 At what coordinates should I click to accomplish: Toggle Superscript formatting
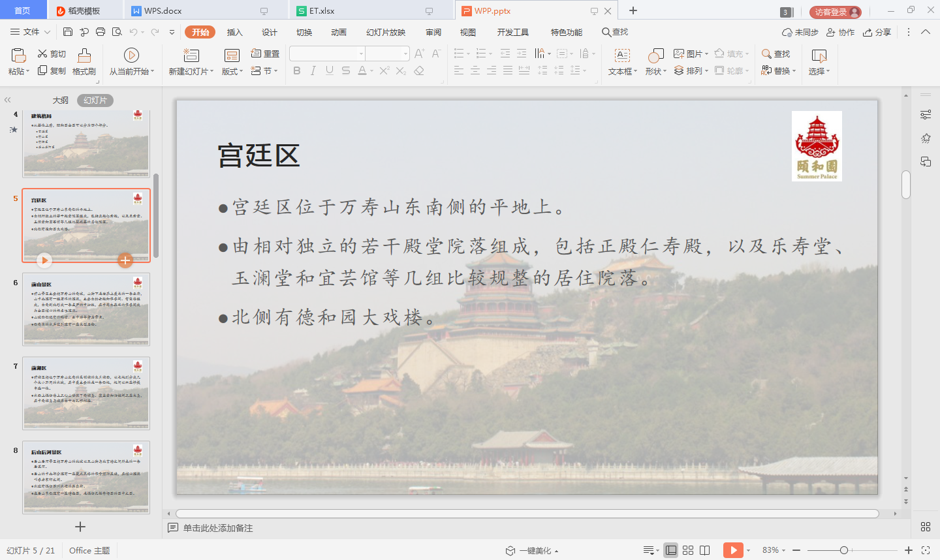pyautogui.click(x=384, y=70)
